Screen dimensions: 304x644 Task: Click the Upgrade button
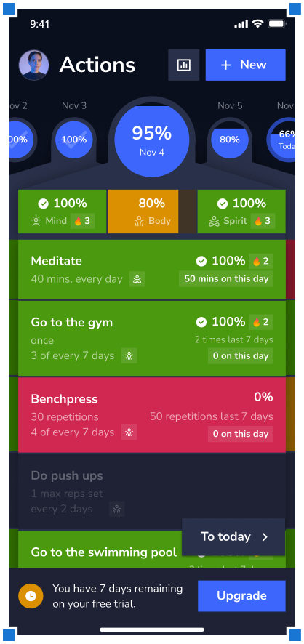pyautogui.click(x=241, y=596)
